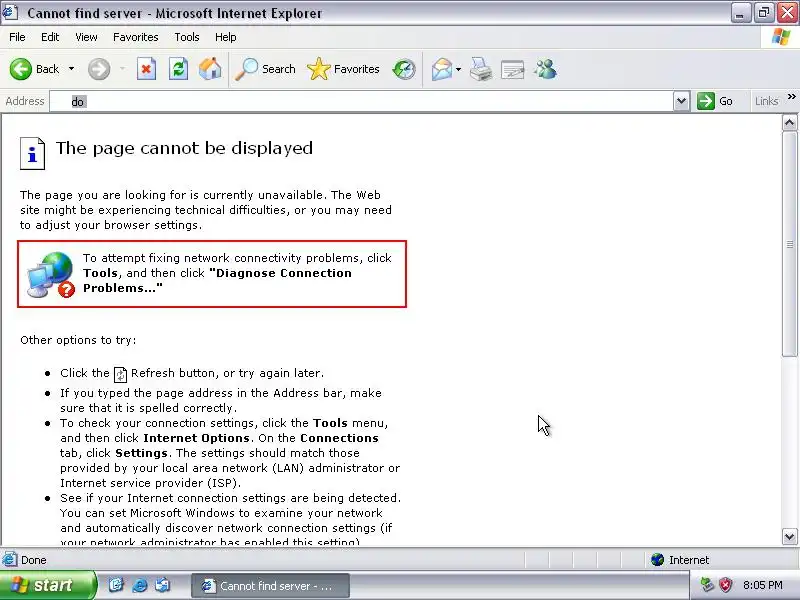Open the View menu
800x600 pixels.
pos(86,37)
